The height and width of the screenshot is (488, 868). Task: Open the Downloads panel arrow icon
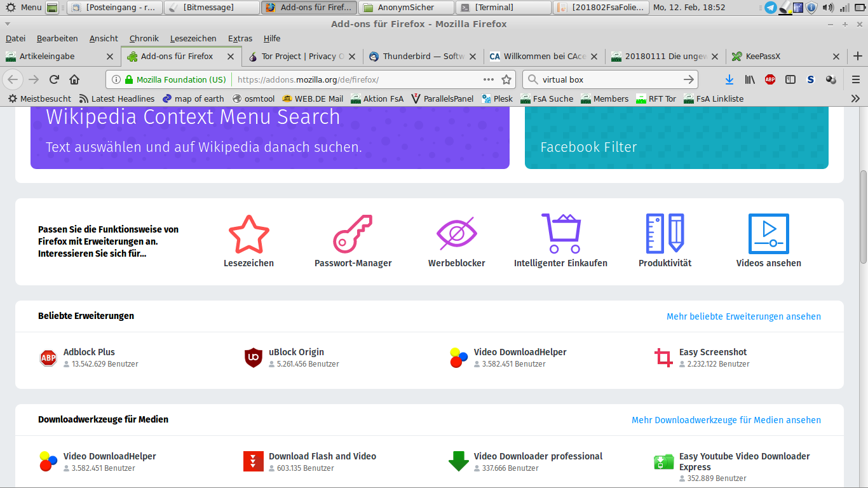point(729,79)
